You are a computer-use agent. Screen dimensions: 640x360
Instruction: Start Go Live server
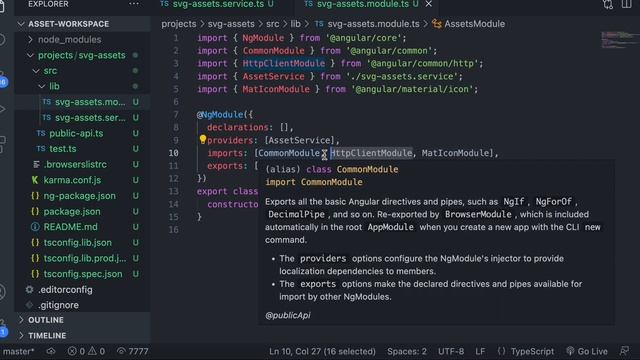pos(587,351)
